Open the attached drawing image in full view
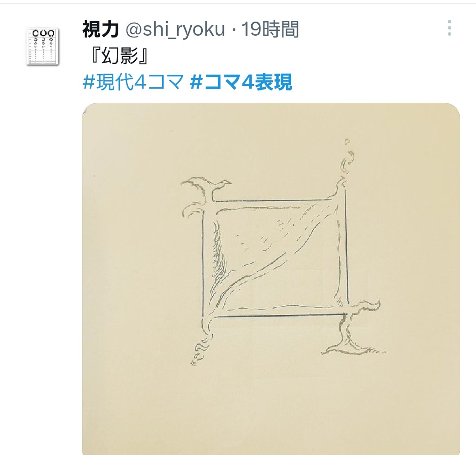The image size is (476, 455). tap(271, 279)
